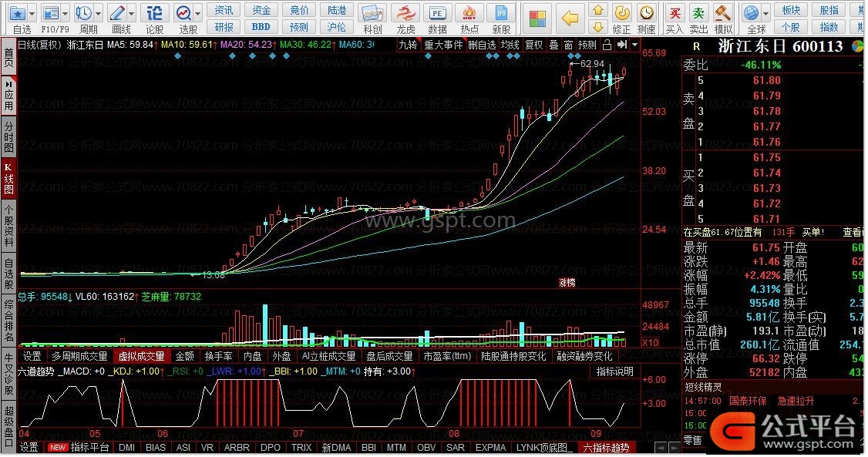
Task: Expand the 选股 dropdown arrow
Action: pos(197,13)
